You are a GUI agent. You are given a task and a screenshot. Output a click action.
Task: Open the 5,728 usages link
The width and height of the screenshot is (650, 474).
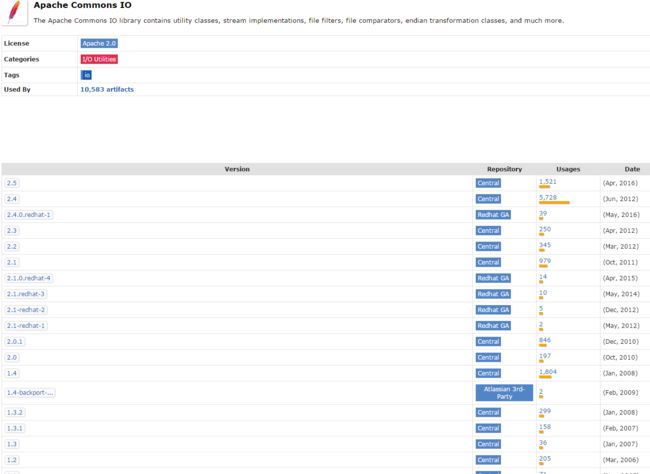pos(548,197)
